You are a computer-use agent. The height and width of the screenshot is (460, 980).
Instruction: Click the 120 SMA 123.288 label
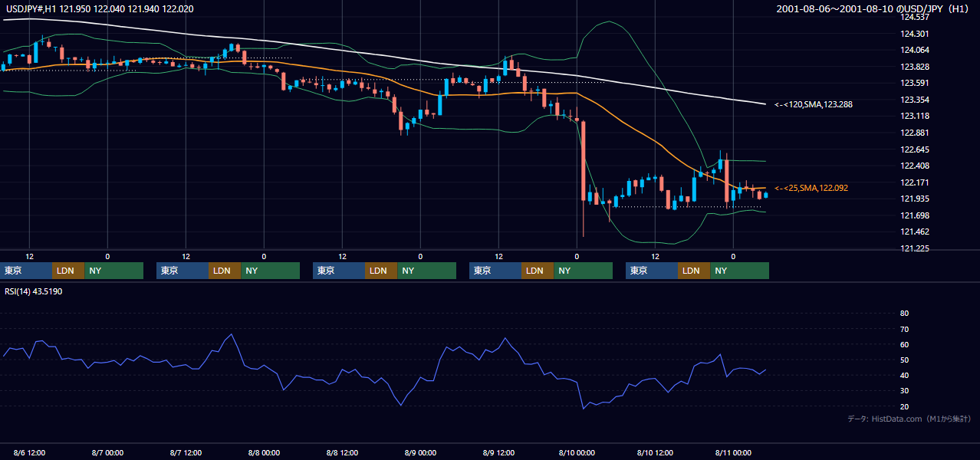(x=814, y=103)
